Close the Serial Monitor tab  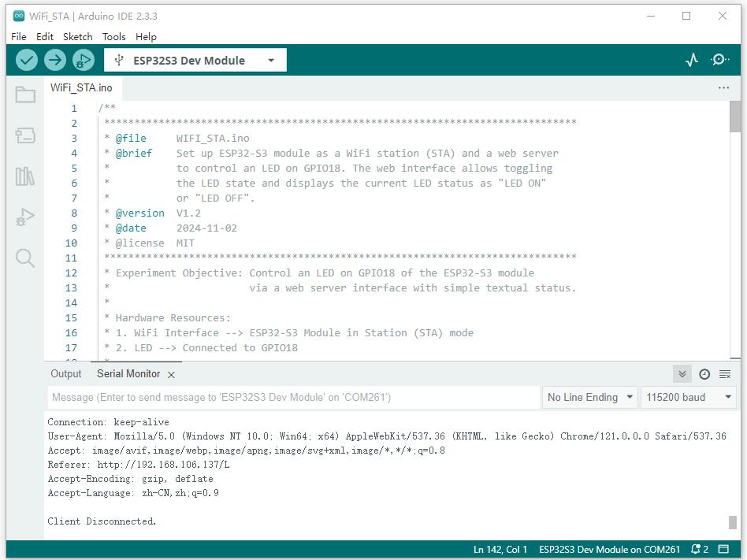[171, 375]
